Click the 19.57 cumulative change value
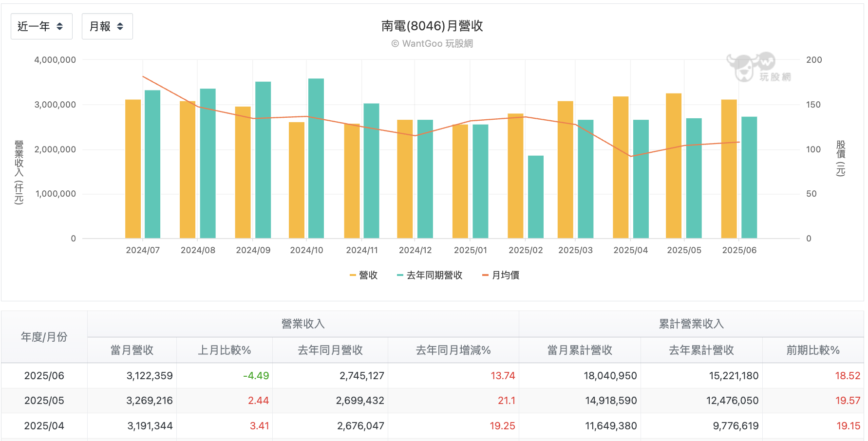The height and width of the screenshot is (441, 868). click(848, 401)
